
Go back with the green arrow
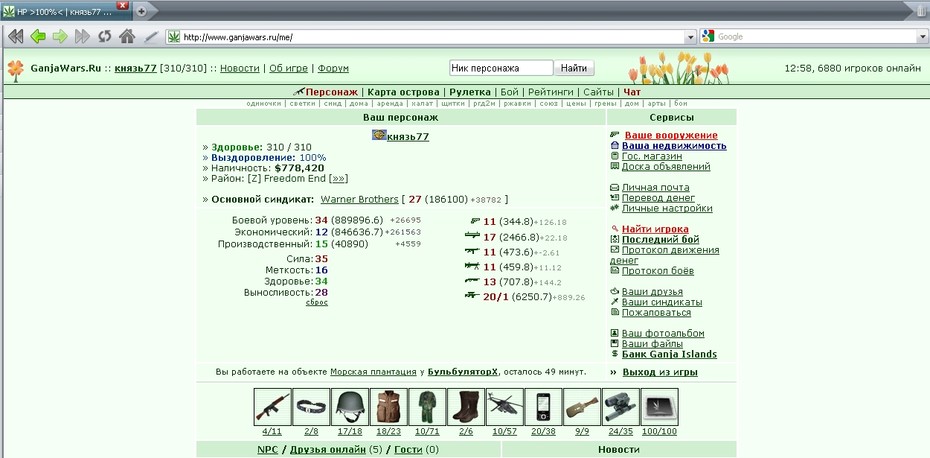[x=38, y=37]
